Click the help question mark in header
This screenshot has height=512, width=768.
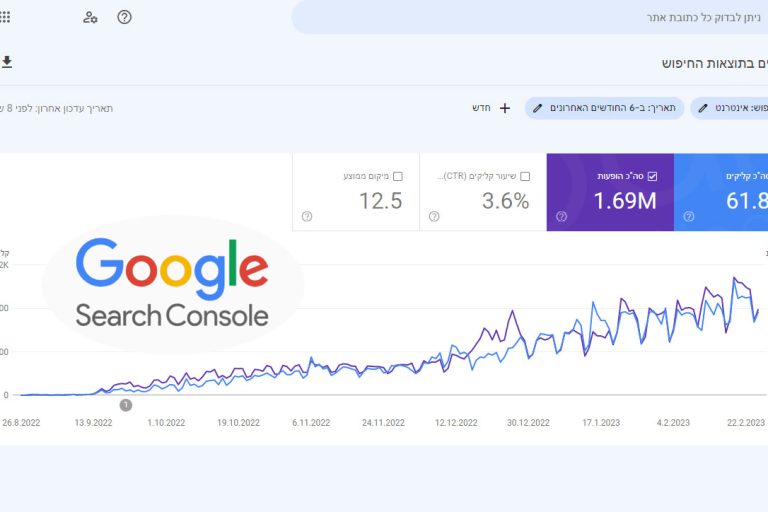124,17
